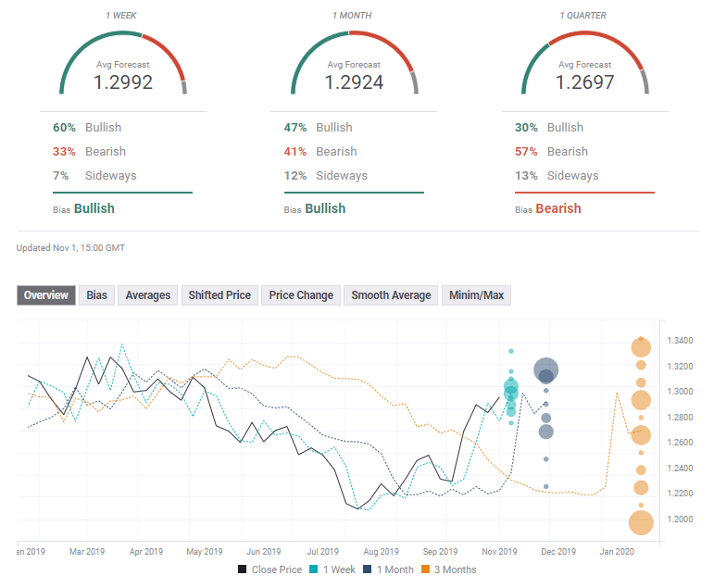
Task: Switch to Smooth Average chart
Action: coord(391,295)
